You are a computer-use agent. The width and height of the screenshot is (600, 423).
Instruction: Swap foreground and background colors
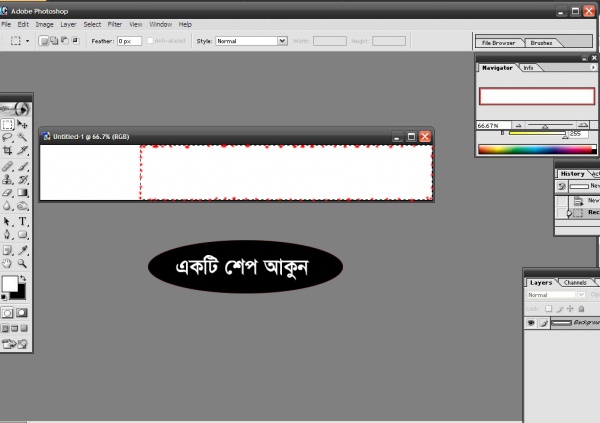pos(23,278)
